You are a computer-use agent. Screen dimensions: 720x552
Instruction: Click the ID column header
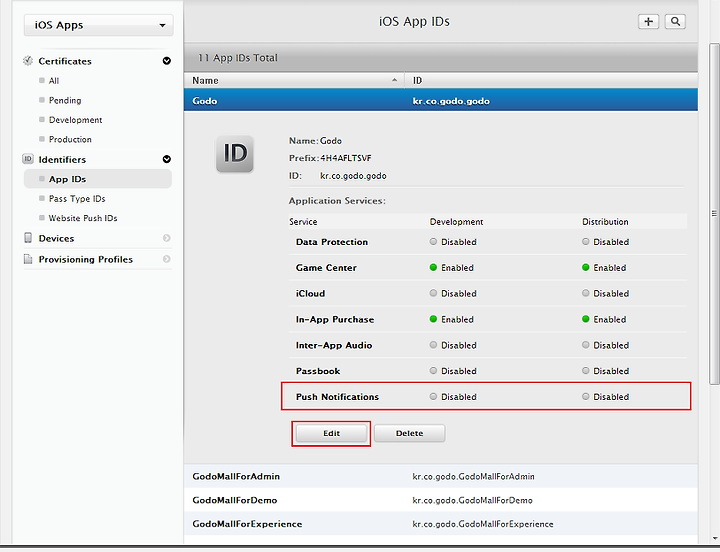[x=551, y=80]
